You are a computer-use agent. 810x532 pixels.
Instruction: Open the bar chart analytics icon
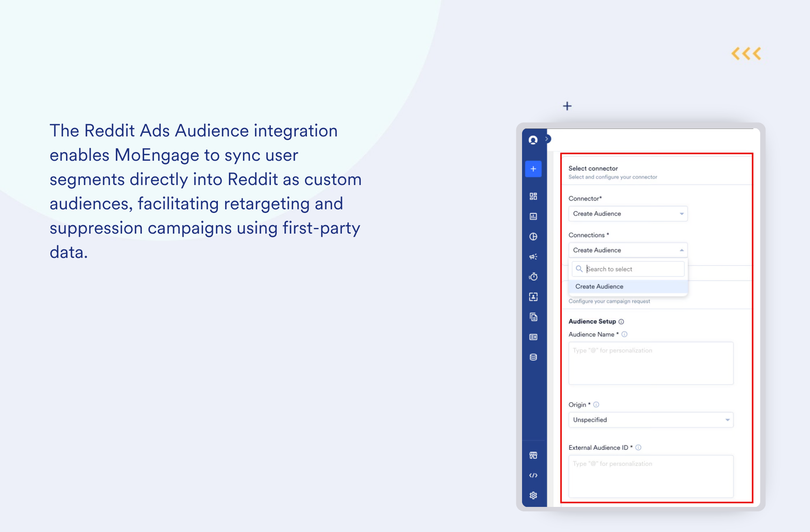coord(533,217)
